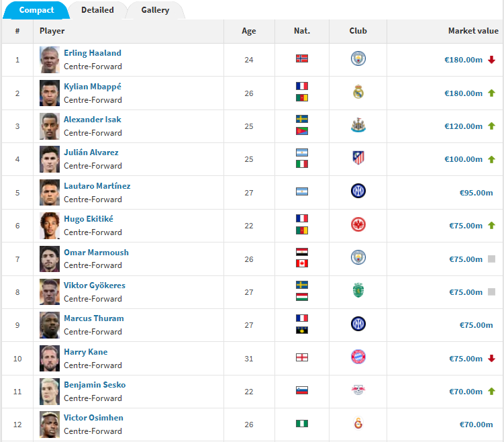Switch to the Gallery tab

(155, 10)
